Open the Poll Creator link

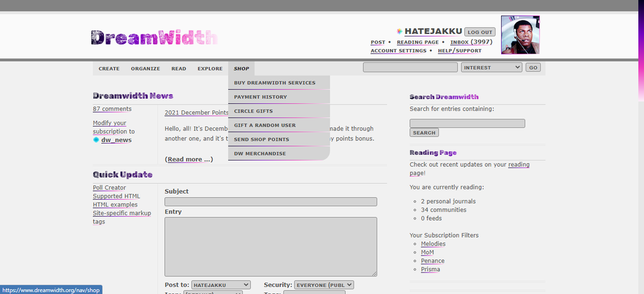tap(109, 188)
